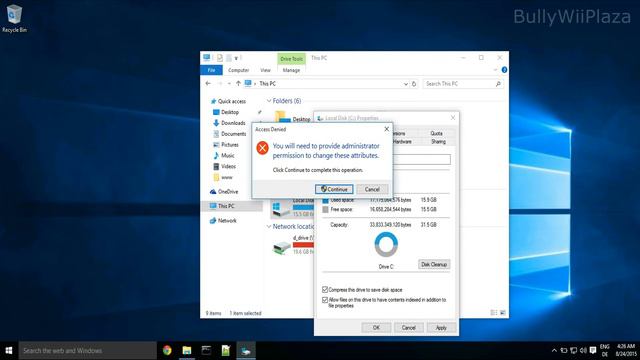Click the Properties quick access toolbar icon
The width and height of the screenshot is (640, 360).
coord(220,58)
